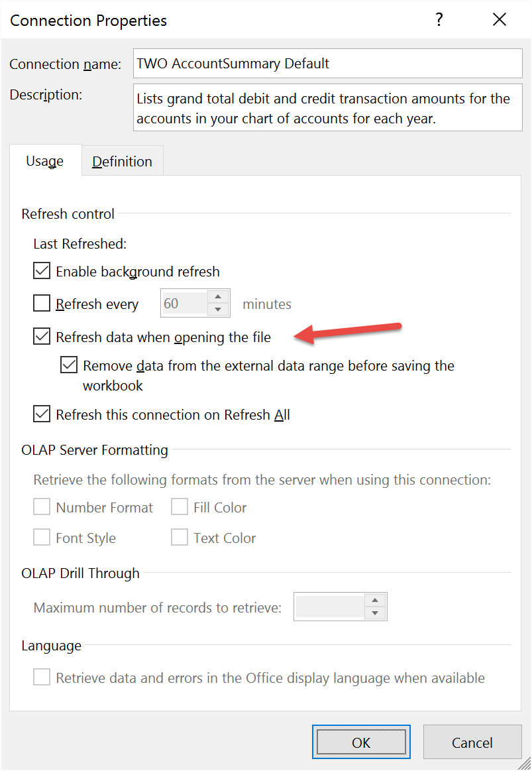Click the down arrow for maximum records to retrieve
This screenshot has height=771, width=532.
coord(375,613)
